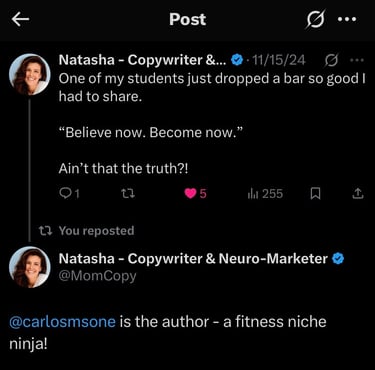Repost the 'Believe now' post
This screenshot has width=375, height=370.
click(x=128, y=193)
